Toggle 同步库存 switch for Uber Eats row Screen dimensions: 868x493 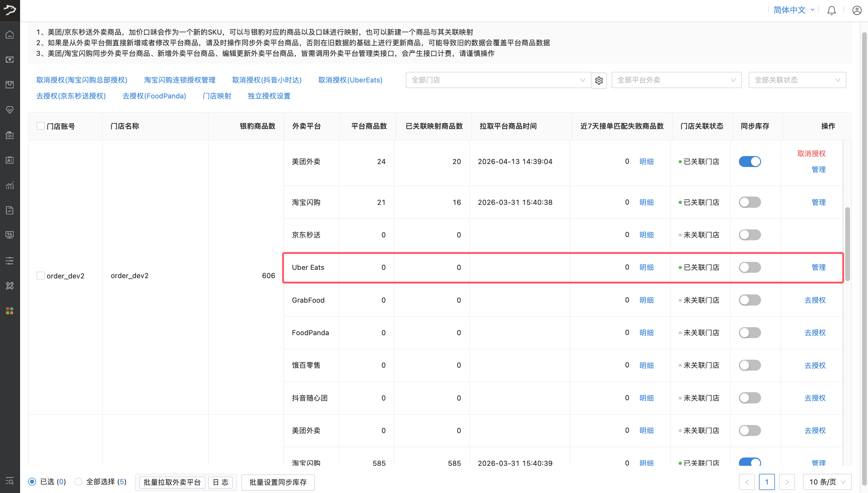tap(750, 267)
